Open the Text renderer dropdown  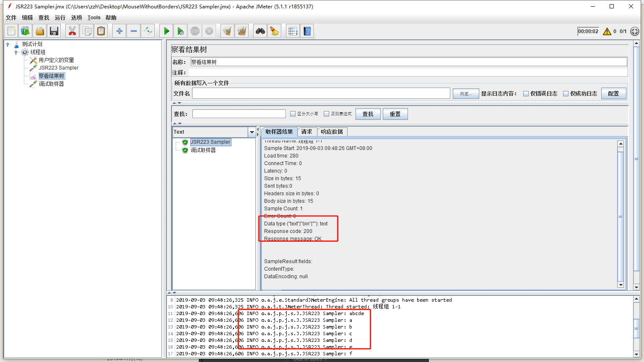(x=252, y=132)
